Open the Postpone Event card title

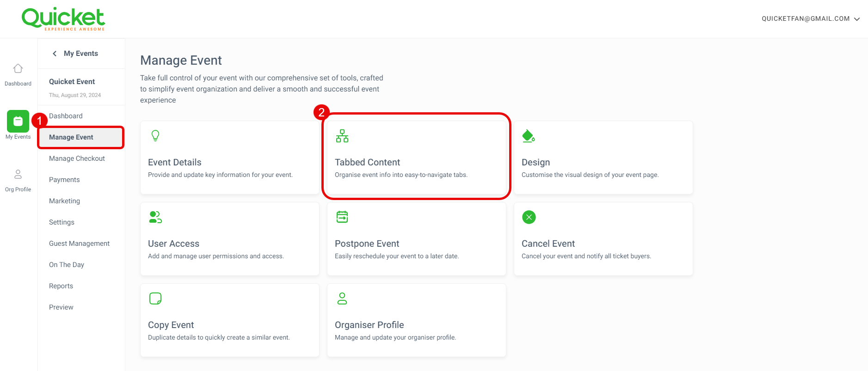point(367,243)
